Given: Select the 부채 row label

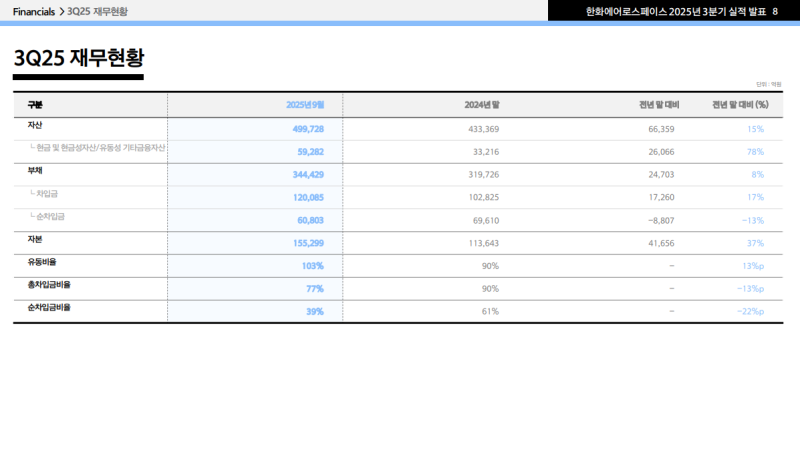Looking at the screenshot, I should (x=35, y=171).
